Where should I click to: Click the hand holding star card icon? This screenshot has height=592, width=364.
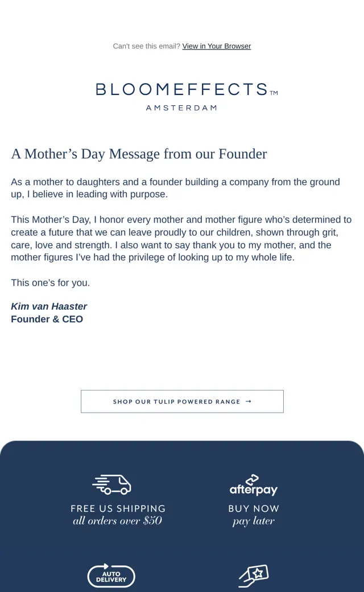[x=254, y=576]
